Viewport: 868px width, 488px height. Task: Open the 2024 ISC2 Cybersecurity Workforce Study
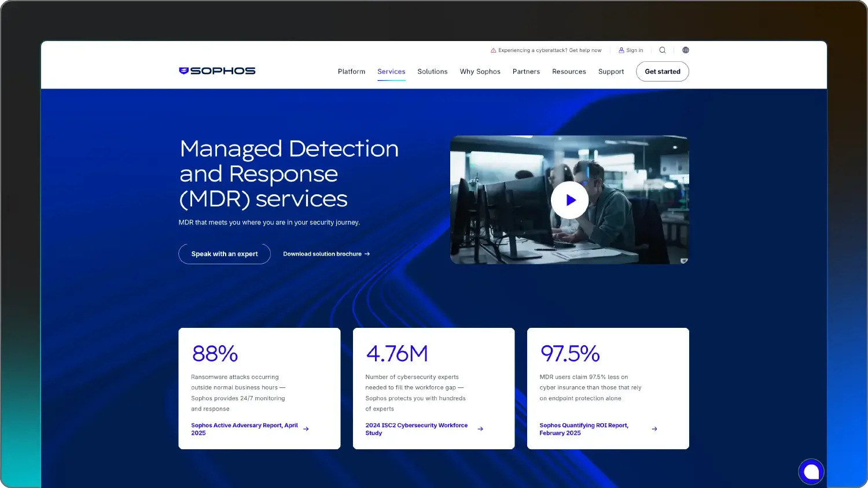pos(416,429)
